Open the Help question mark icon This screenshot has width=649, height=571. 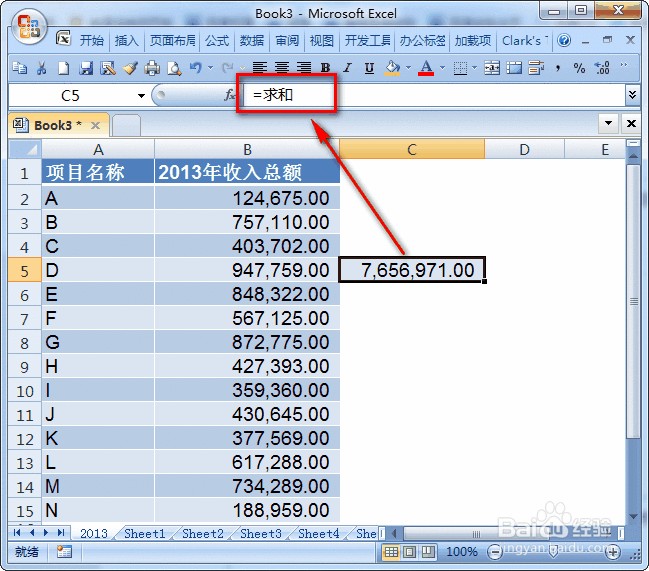(564, 41)
